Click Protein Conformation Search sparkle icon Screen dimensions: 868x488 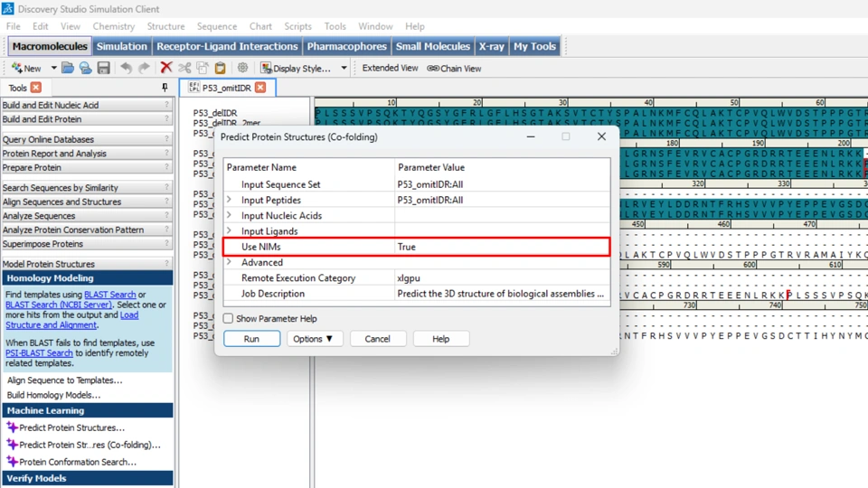click(12, 462)
